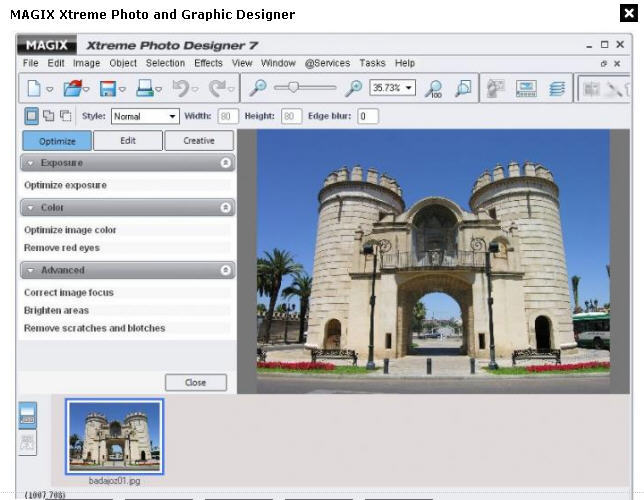Expand the Open file dropdown arrow

pyautogui.click(x=86, y=89)
